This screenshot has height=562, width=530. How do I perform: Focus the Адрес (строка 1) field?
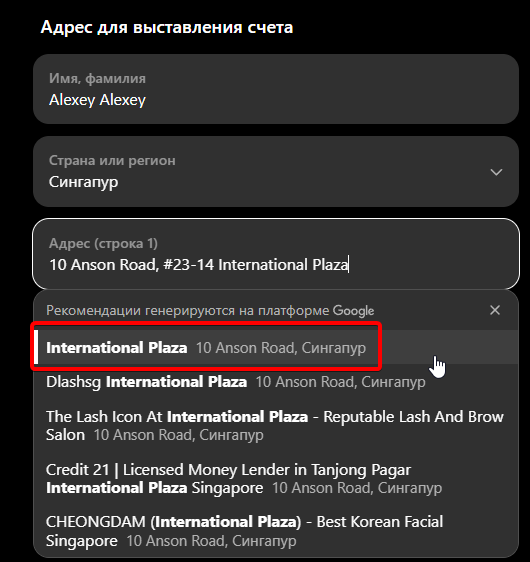pos(276,254)
